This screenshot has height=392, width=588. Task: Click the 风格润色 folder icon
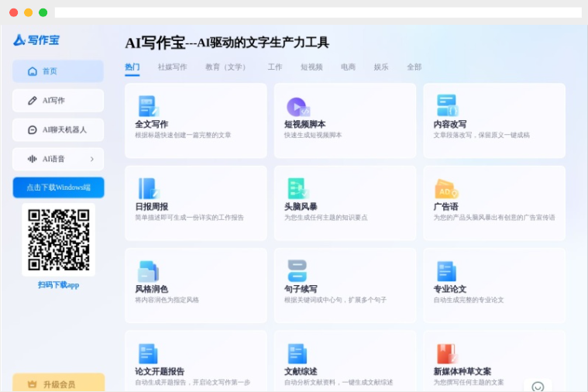pos(148,271)
